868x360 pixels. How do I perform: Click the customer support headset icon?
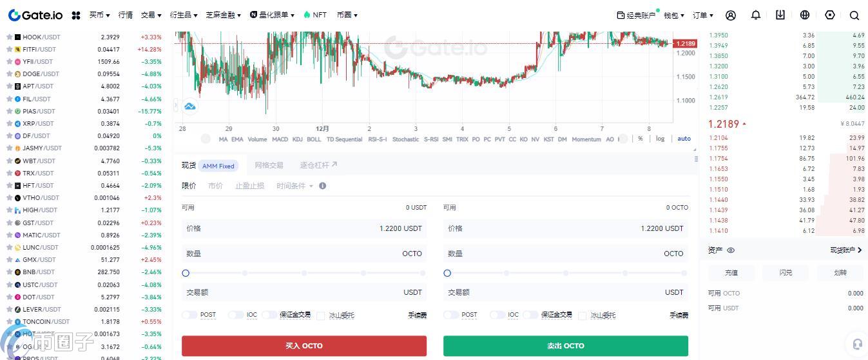[x=856, y=343]
